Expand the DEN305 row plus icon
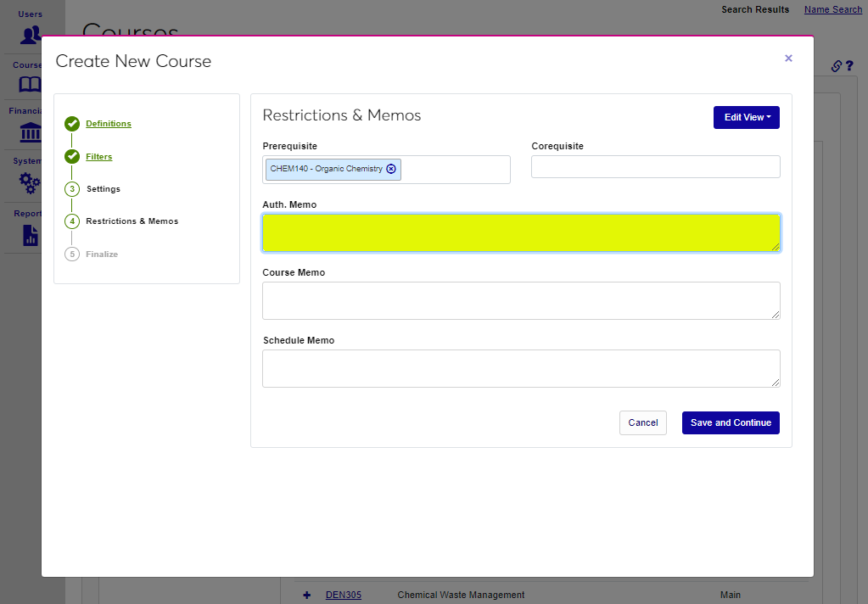 pyautogui.click(x=307, y=595)
